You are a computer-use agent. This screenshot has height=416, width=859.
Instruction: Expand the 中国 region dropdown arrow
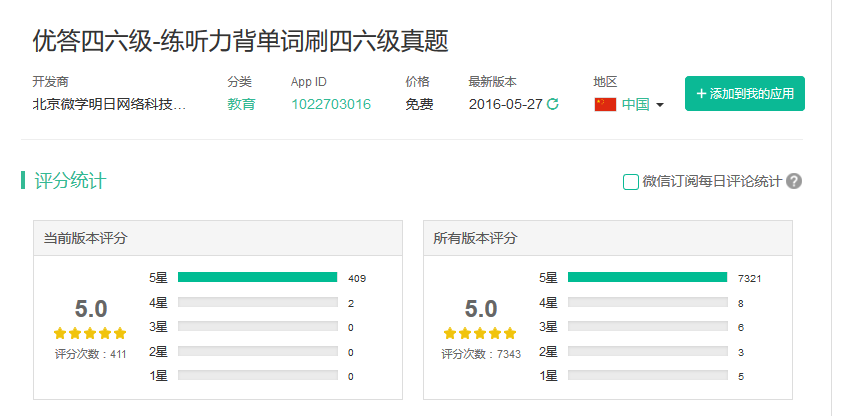(660, 105)
